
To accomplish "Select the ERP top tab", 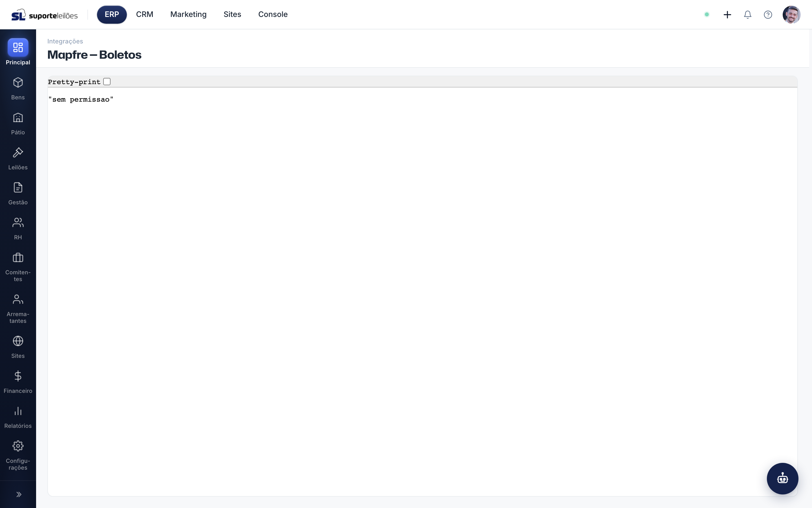I will (112, 14).
